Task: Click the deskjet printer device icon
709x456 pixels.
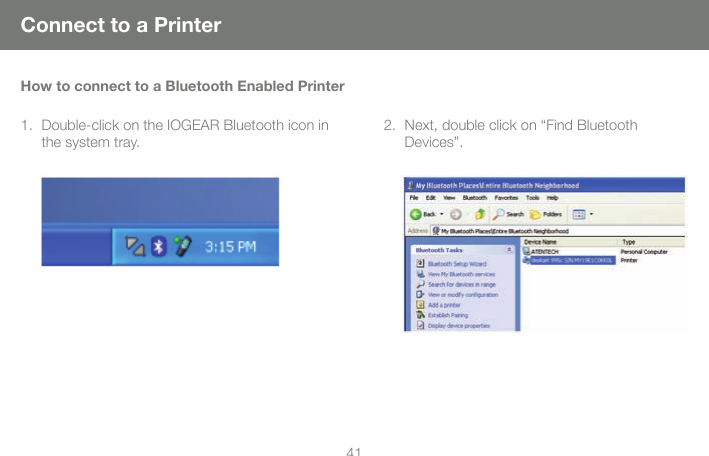Action: pos(526,260)
